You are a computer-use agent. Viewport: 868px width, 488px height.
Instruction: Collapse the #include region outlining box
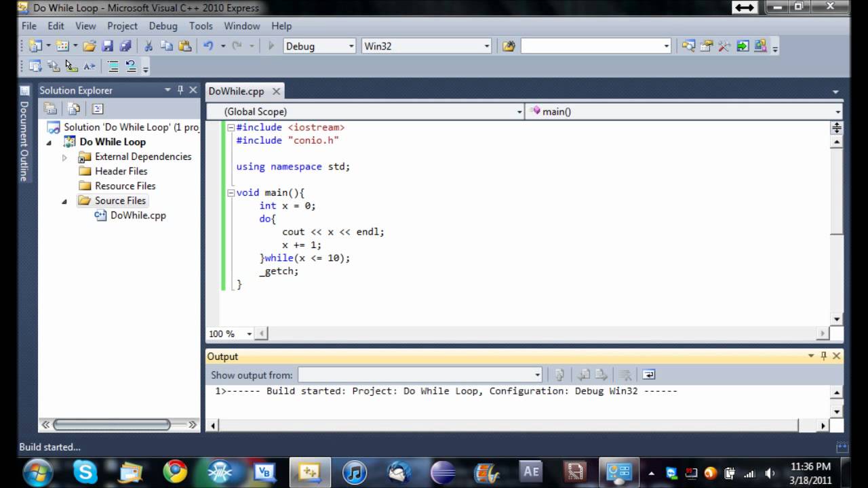click(x=231, y=127)
